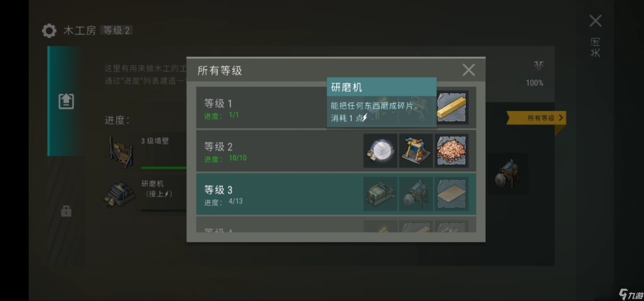The height and width of the screenshot is (301, 644).
Task: Select the 等级 1 row
Action: click(x=336, y=108)
